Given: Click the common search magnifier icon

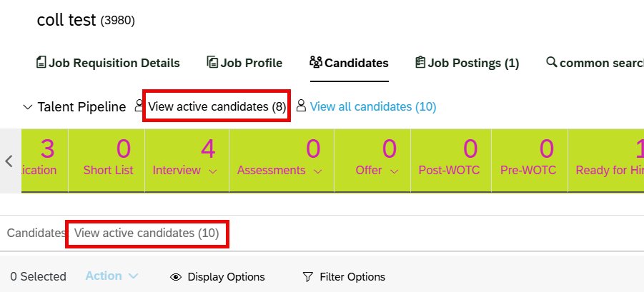Looking at the screenshot, I should pyautogui.click(x=552, y=62).
